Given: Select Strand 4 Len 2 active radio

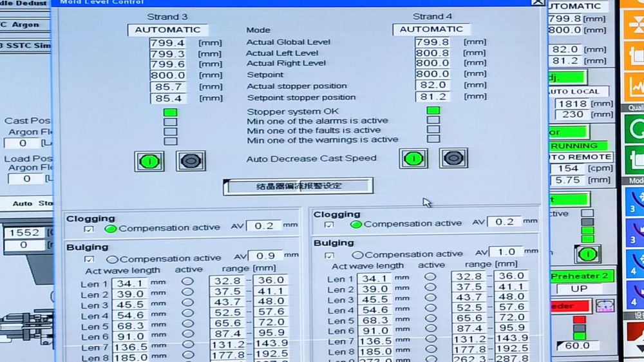Looking at the screenshot, I should click(x=430, y=287).
